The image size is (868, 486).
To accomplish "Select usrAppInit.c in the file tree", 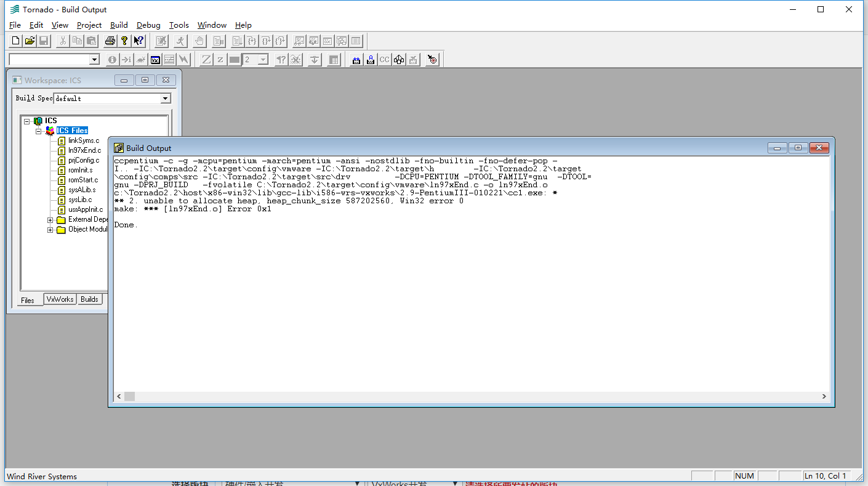I will pyautogui.click(x=86, y=209).
